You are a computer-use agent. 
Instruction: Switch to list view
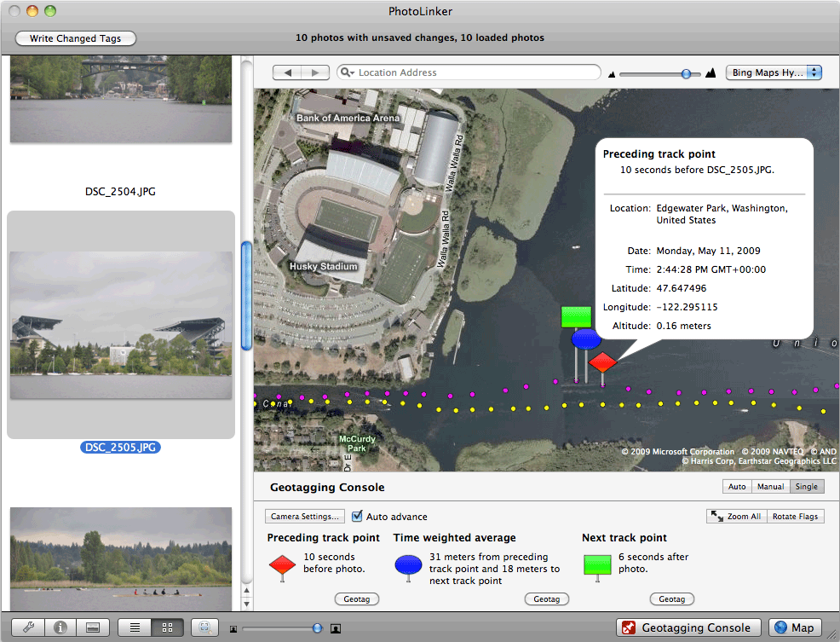point(135,627)
